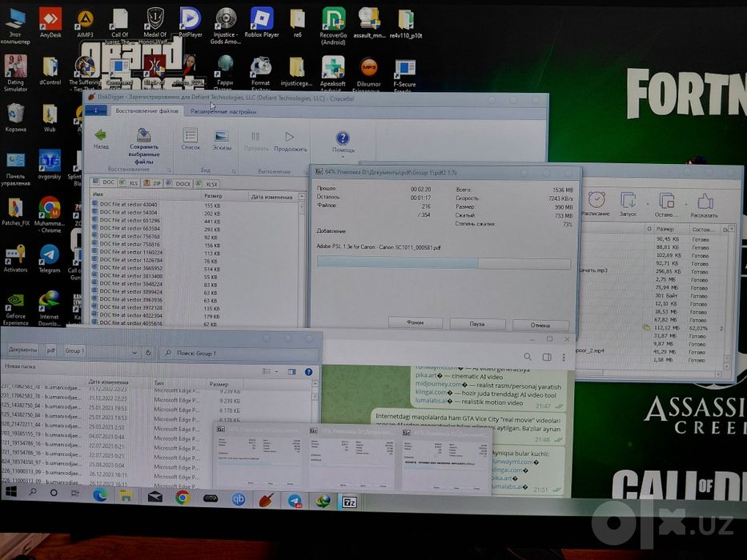Click the Новая папка button in Explorer
The width and height of the screenshot is (747, 560).
[x=20, y=366]
